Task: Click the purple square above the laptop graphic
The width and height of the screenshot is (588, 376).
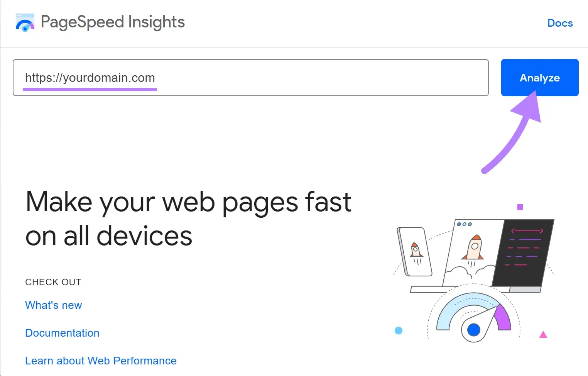Action: point(520,207)
